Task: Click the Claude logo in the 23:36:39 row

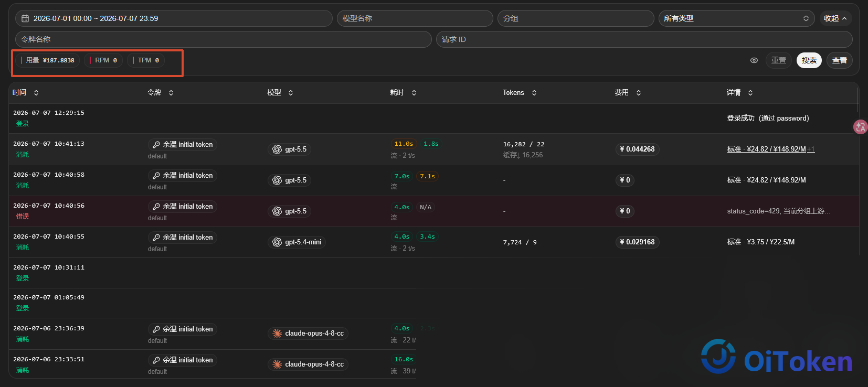Action: coord(277,334)
